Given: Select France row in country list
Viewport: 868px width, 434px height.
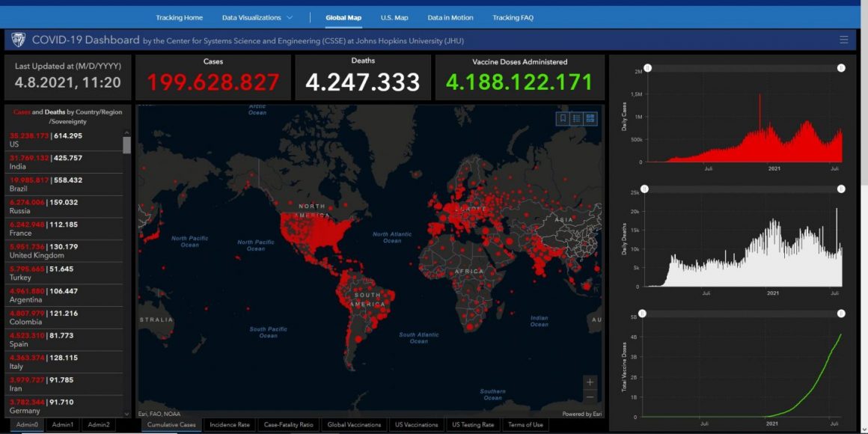Looking at the screenshot, I should [x=64, y=229].
